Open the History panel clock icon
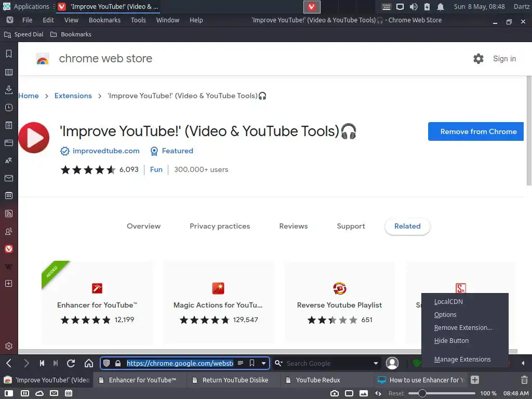This screenshot has width=532, height=399. [9, 108]
